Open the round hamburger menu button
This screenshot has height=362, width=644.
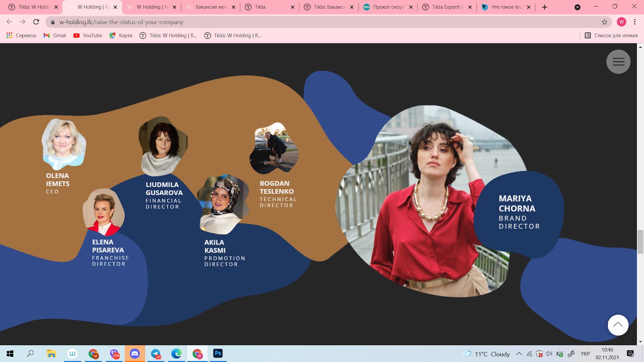click(618, 62)
